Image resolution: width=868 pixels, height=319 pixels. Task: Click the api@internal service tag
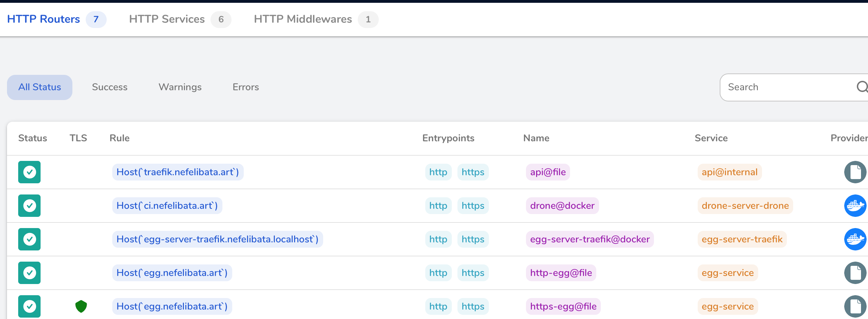(729, 172)
